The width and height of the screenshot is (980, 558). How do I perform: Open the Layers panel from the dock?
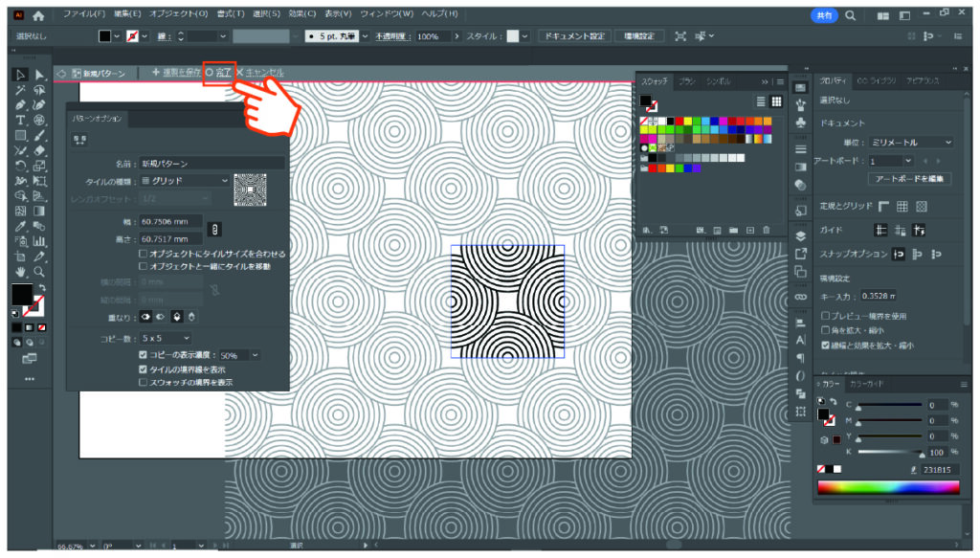(x=801, y=236)
